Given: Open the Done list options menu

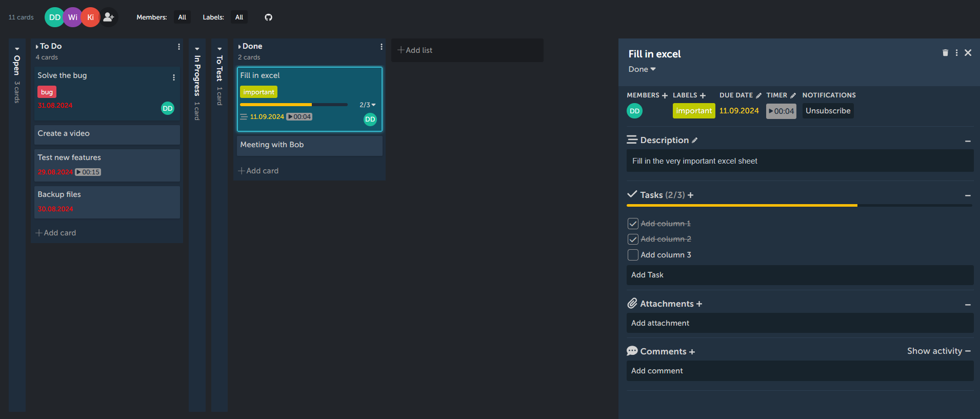Looking at the screenshot, I should [x=382, y=47].
